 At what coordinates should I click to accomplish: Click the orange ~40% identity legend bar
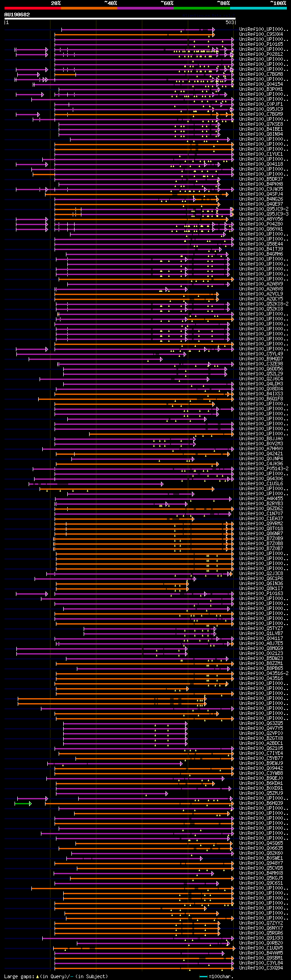coord(89,8)
